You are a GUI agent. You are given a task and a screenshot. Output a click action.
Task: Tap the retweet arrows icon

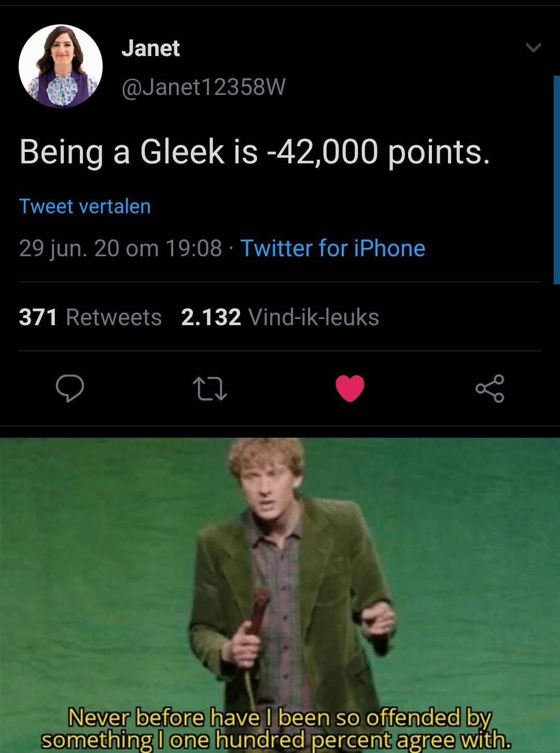[209, 389]
